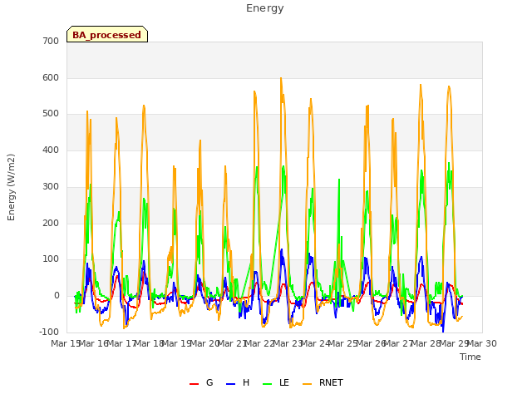
Task: Select the RNET legend label
Action: (x=331, y=382)
